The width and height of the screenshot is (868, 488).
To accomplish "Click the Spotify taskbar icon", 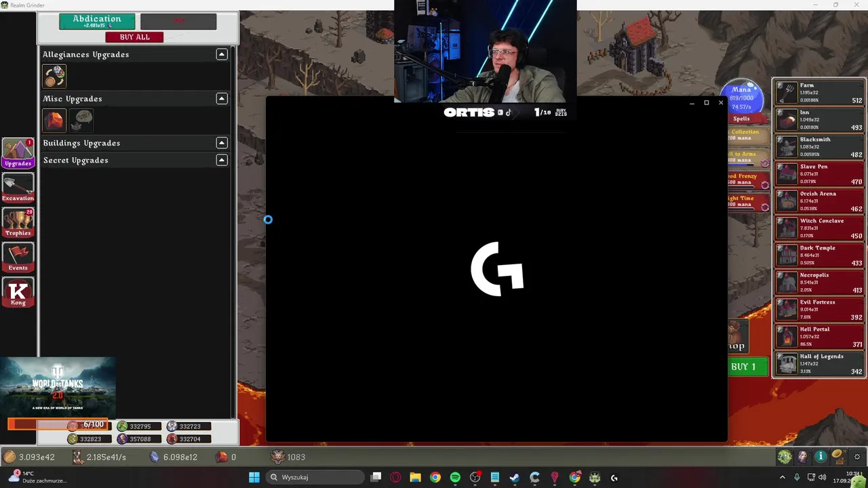I will click(455, 477).
